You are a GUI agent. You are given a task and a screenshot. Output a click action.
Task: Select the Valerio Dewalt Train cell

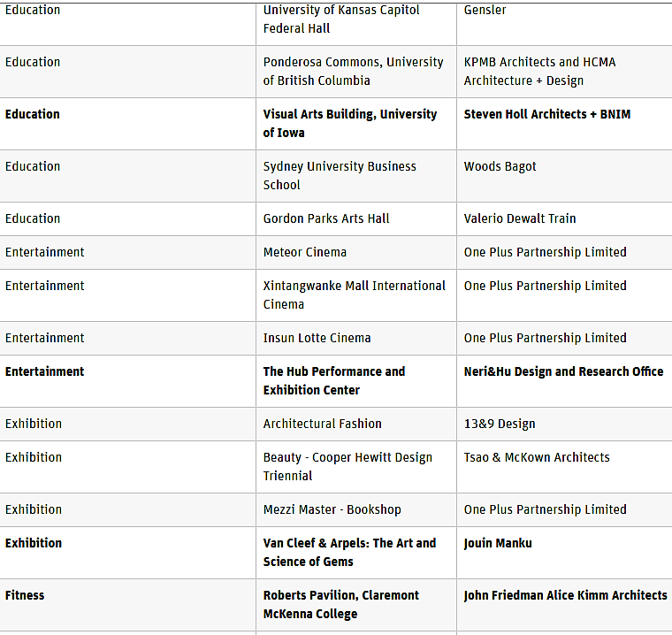coord(564,218)
